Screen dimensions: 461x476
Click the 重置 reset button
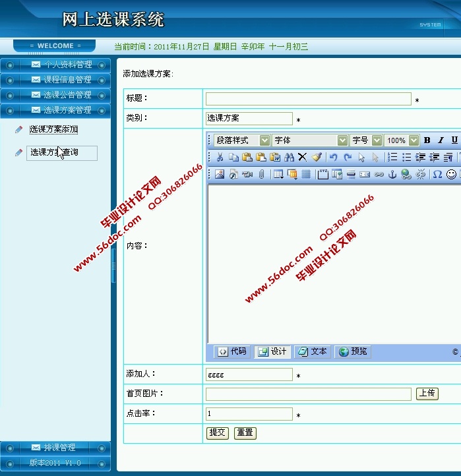(x=245, y=433)
